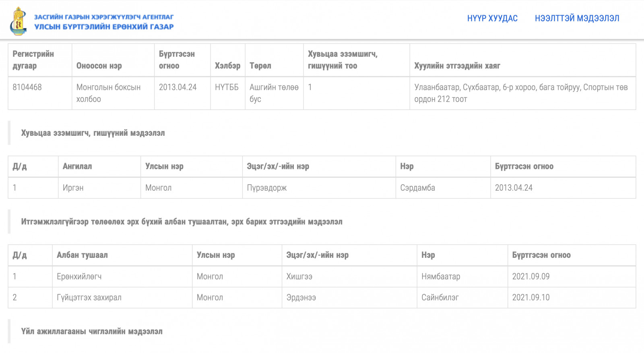This screenshot has height=353, width=644.
Task: Select the Ерөнхийлөгч position row
Action: [322, 276]
